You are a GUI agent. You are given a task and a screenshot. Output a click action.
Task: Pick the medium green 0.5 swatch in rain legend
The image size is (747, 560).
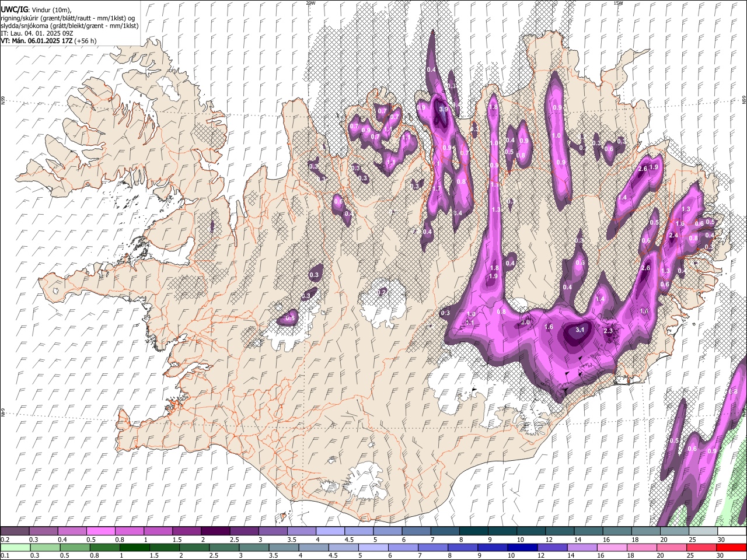[75, 547]
